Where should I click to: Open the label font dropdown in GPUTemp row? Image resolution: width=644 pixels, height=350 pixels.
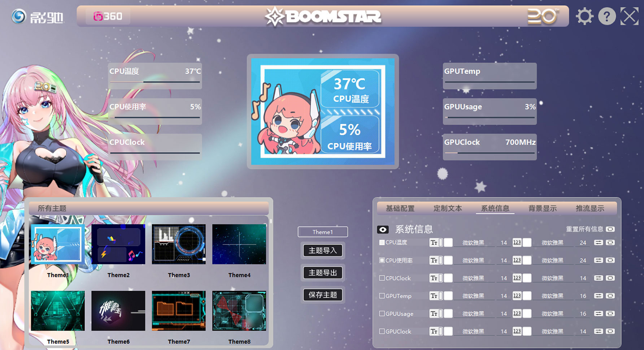(473, 296)
